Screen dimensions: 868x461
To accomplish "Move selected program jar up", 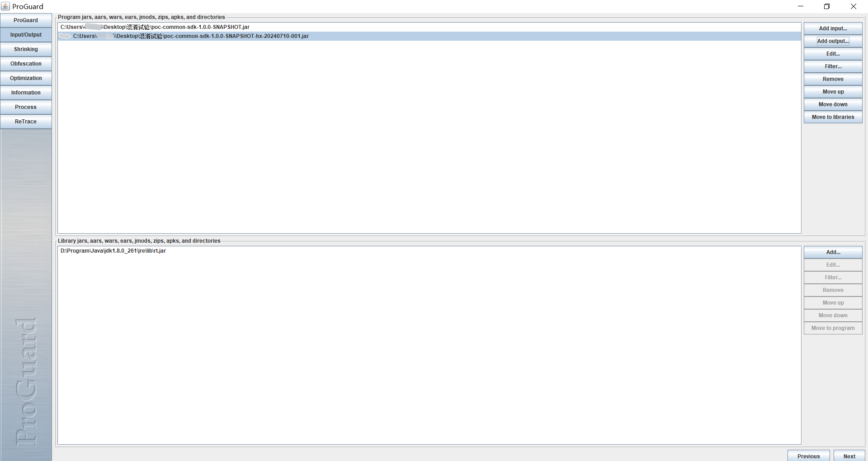I will (833, 92).
